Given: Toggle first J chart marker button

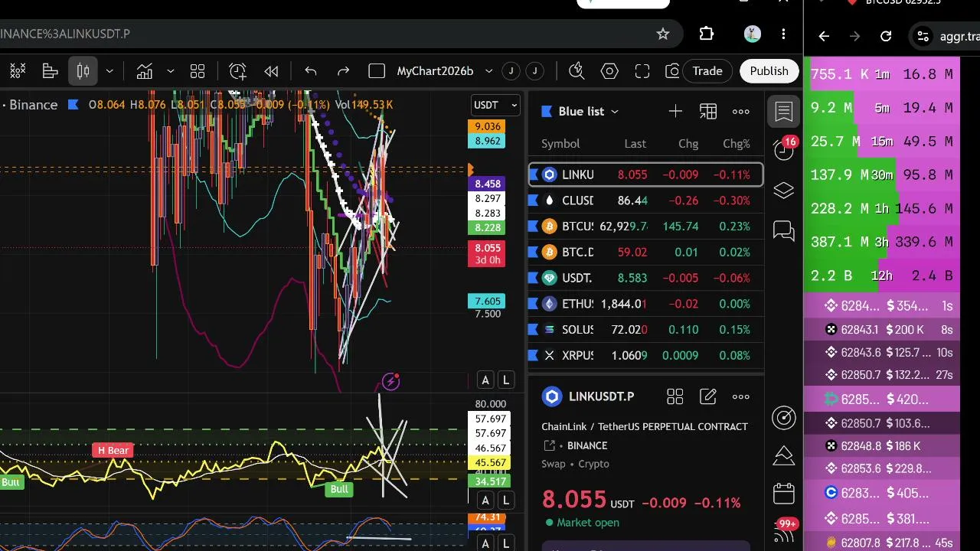Looking at the screenshot, I should coord(511,71).
